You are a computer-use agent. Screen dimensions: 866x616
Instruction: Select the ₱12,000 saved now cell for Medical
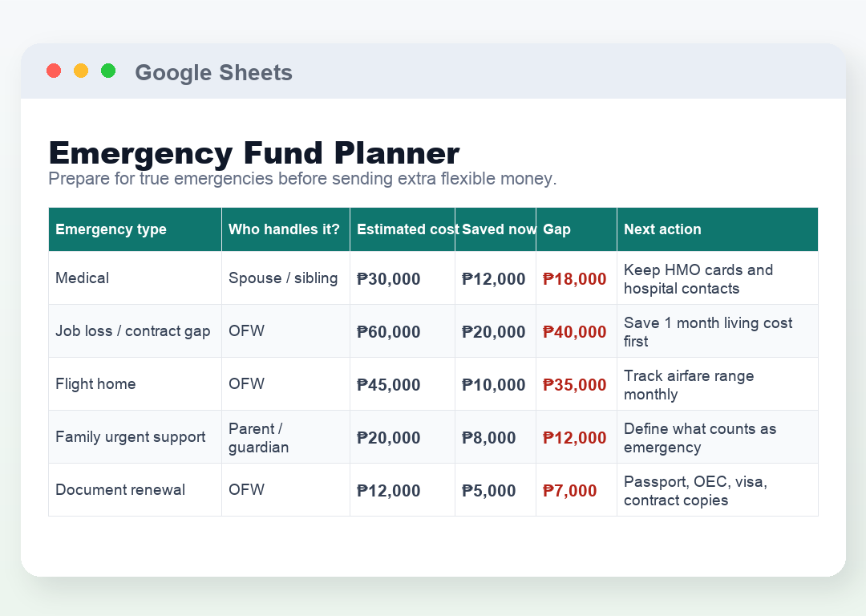click(x=496, y=278)
